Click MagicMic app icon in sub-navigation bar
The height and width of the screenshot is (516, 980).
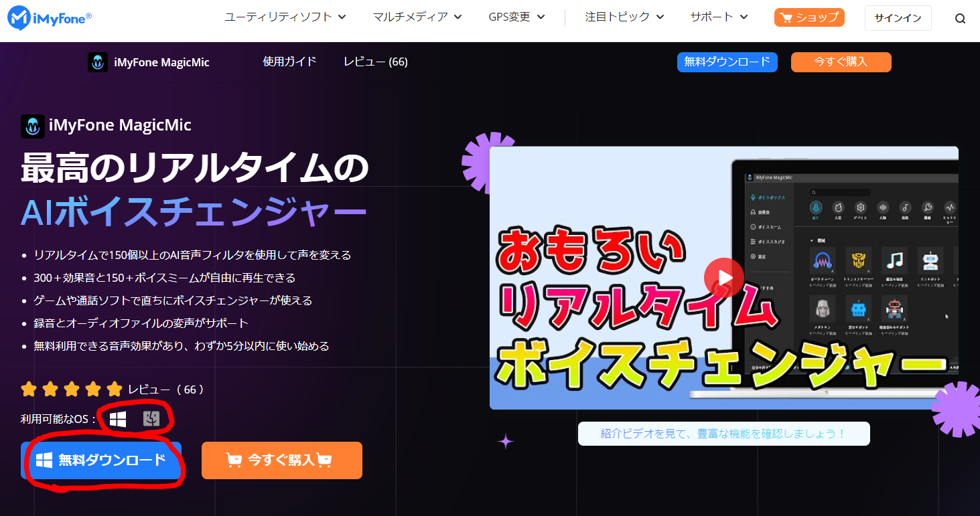[98, 62]
